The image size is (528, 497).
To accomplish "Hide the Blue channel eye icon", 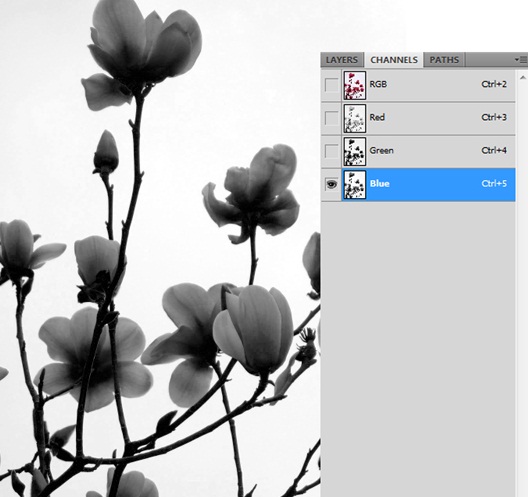I will click(x=331, y=184).
